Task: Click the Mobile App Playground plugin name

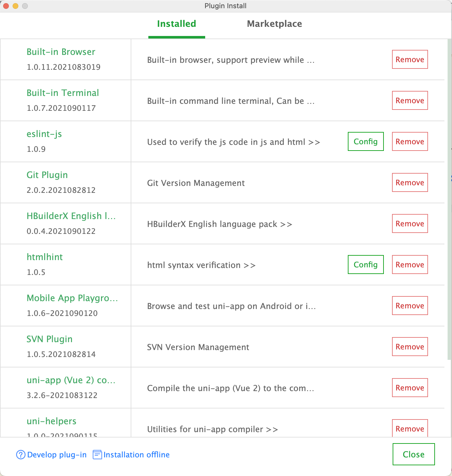Action: 72,298
